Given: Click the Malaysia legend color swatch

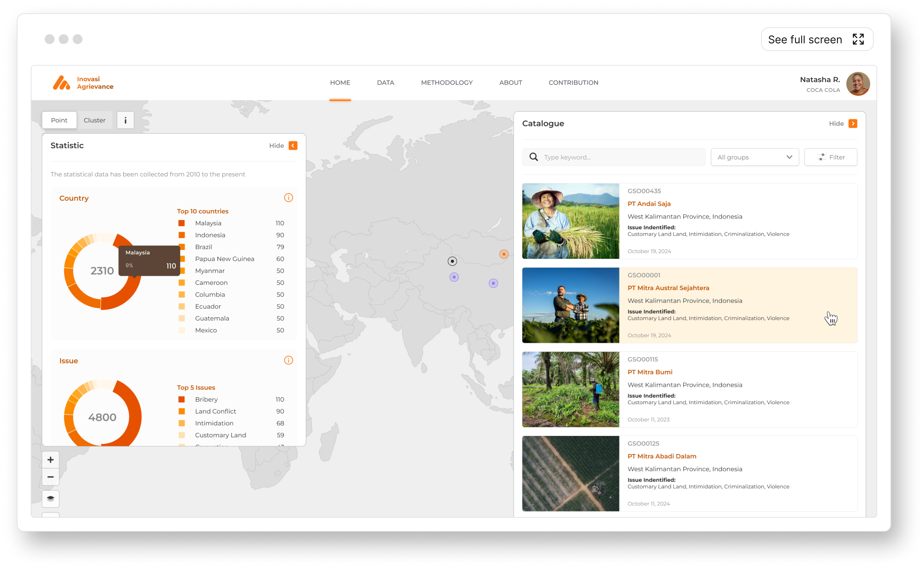Looking at the screenshot, I should (x=181, y=223).
